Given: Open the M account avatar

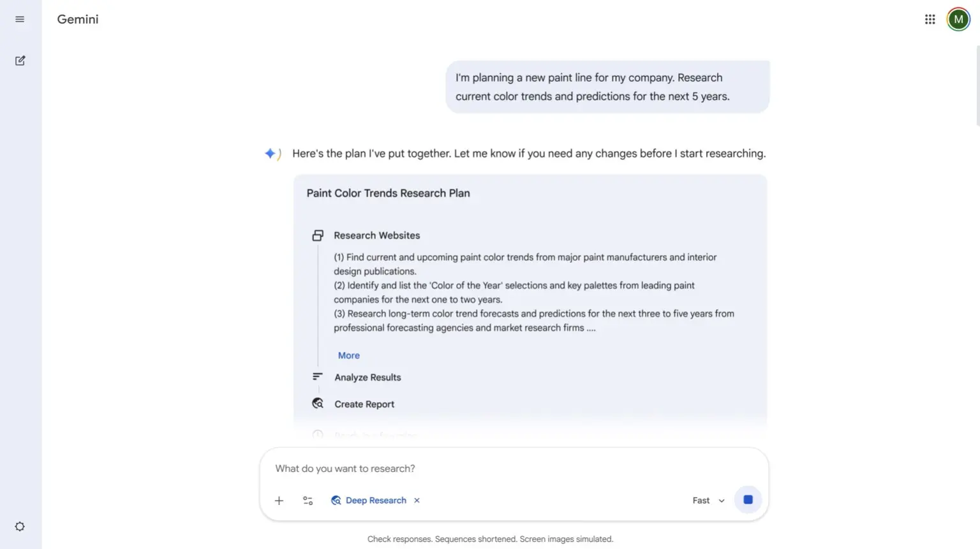Looking at the screenshot, I should [958, 19].
